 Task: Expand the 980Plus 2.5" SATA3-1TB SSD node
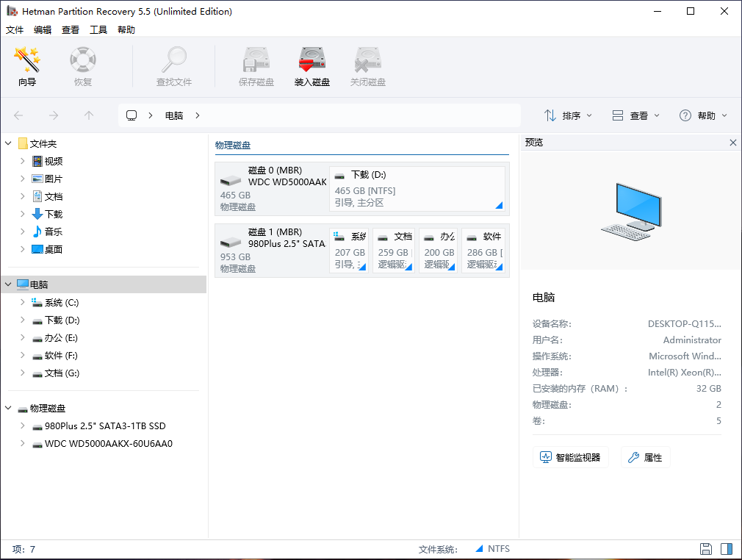click(x=22, y=426)
